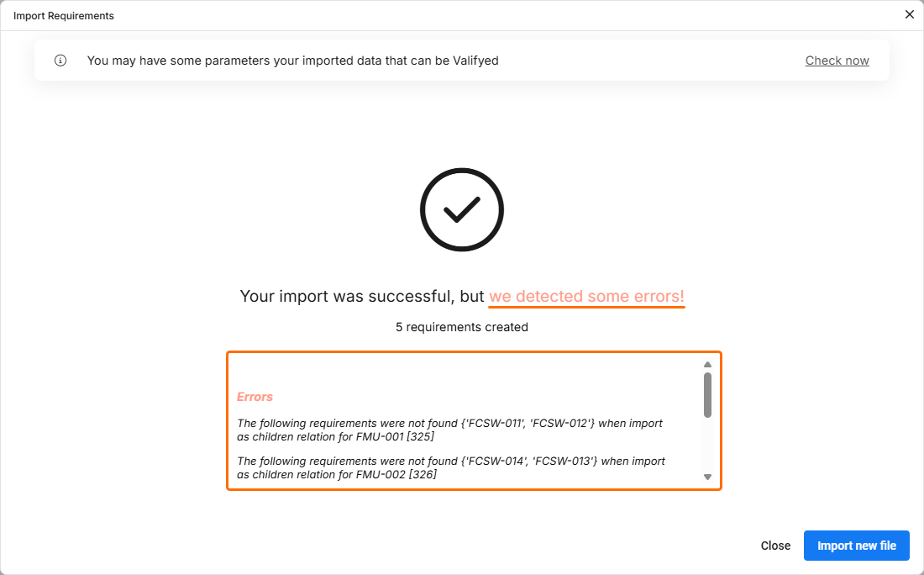This screenshot has width=924, height=575.
Task: Click the "Close" text button
Action: click(775, 546)
